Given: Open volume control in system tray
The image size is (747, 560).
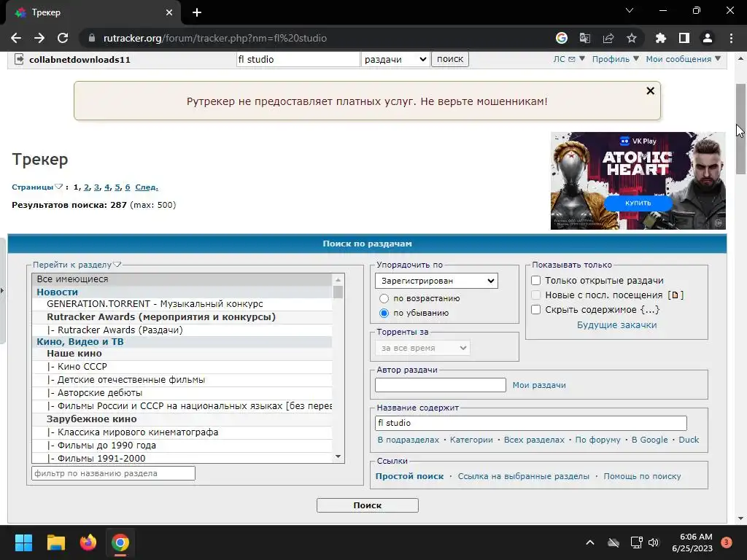Looking at the screenshot, I should click(654, 542).
